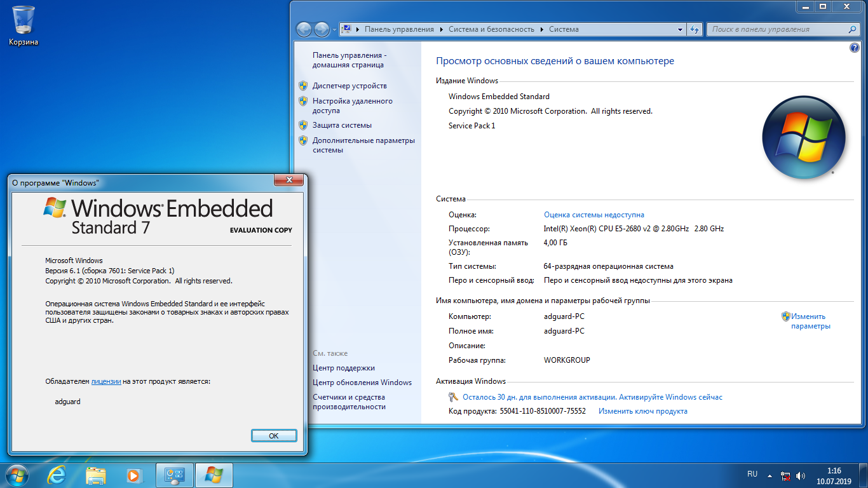
Task: Click 'Windows Embedded Standard' edition text
Action: [499, 97]
